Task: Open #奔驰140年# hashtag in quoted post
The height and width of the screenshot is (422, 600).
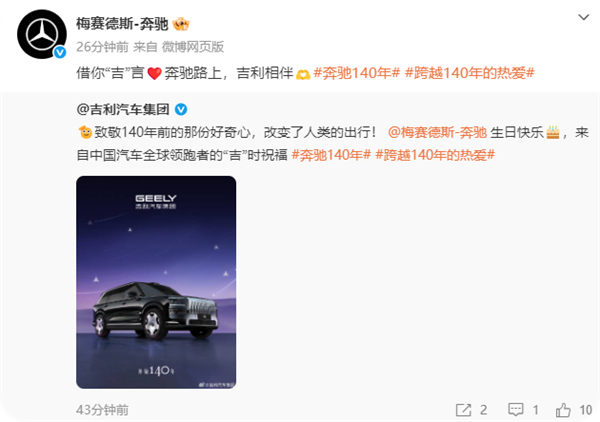Action: (331, 155)
